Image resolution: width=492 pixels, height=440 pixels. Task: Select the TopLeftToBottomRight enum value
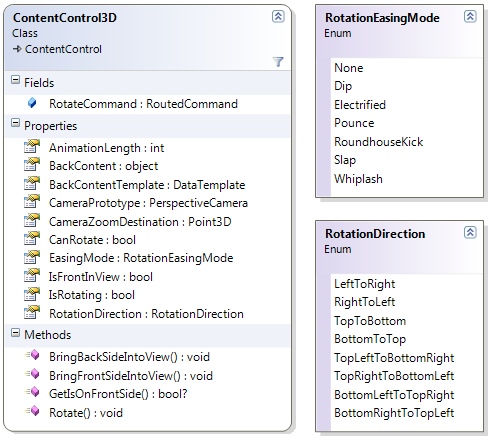394,358
